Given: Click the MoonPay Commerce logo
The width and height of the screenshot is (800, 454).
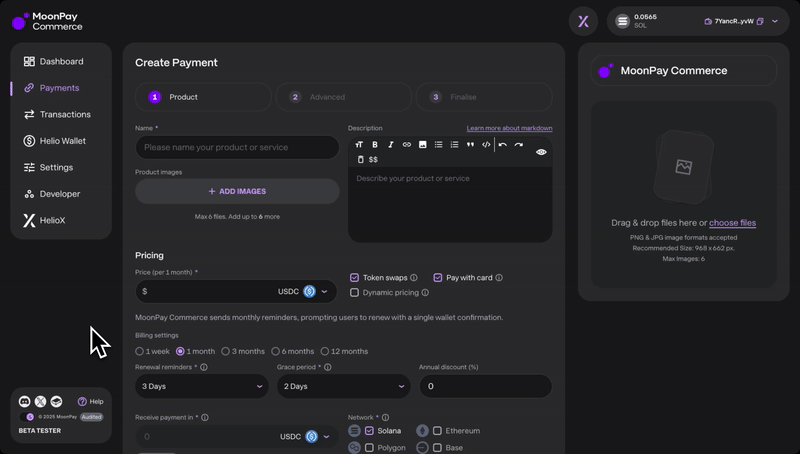Looking at the screenshot, I should click(x=47, y=21).
